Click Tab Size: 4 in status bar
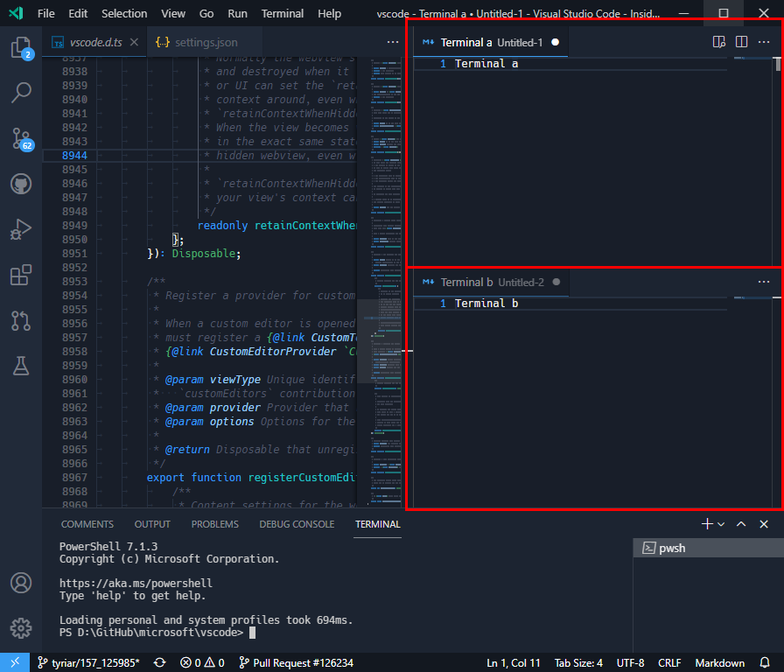The image size is (784, 672). (578, 663)
